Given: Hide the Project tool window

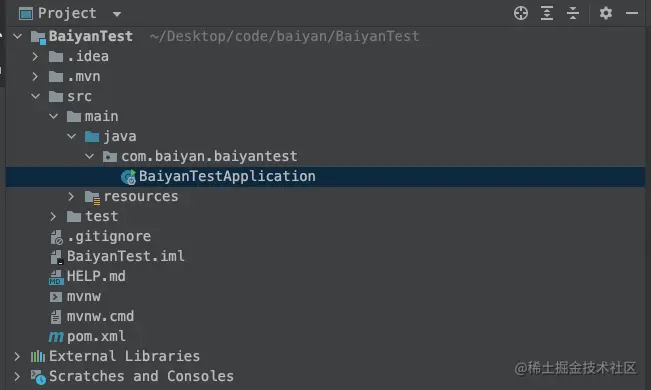Looking at the screenshot, I should pyautogui.click(x=632, y=13).
